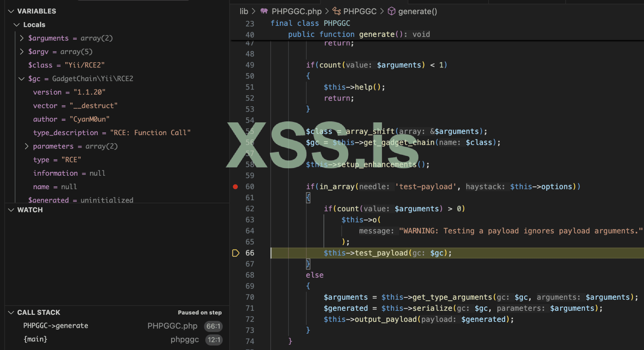Click the generate() method cube icon

click(391, 11)
